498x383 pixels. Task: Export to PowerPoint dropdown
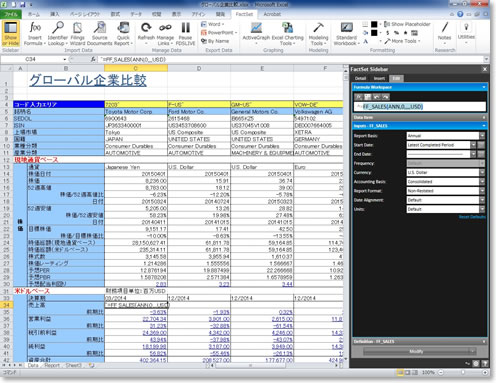[x=219, y=33]
